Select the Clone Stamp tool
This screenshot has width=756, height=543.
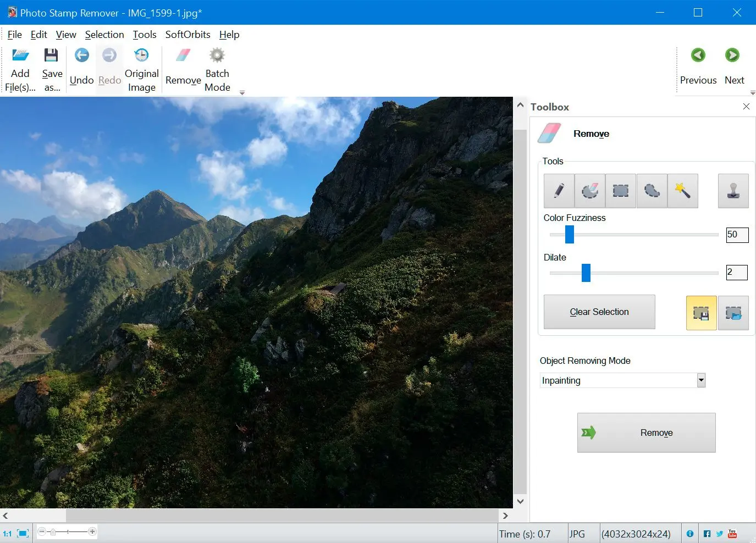pyautogui.click(x=733, y=191)
